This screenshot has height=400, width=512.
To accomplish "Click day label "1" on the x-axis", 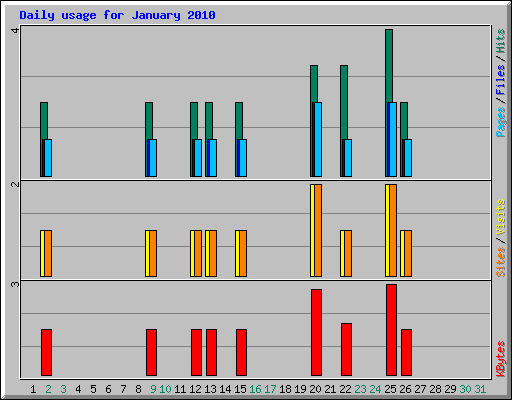I will 33,389.
